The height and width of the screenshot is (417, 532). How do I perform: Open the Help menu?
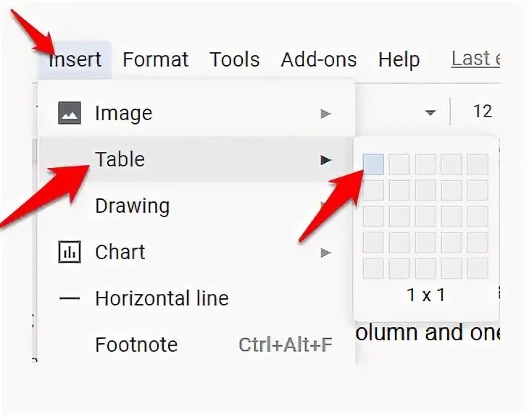point(399,59)
